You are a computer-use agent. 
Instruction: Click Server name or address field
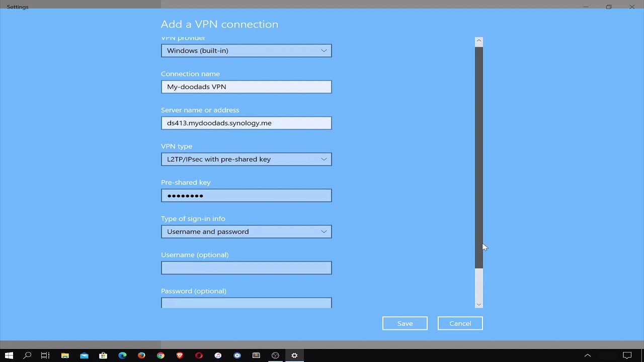point(247,123)
